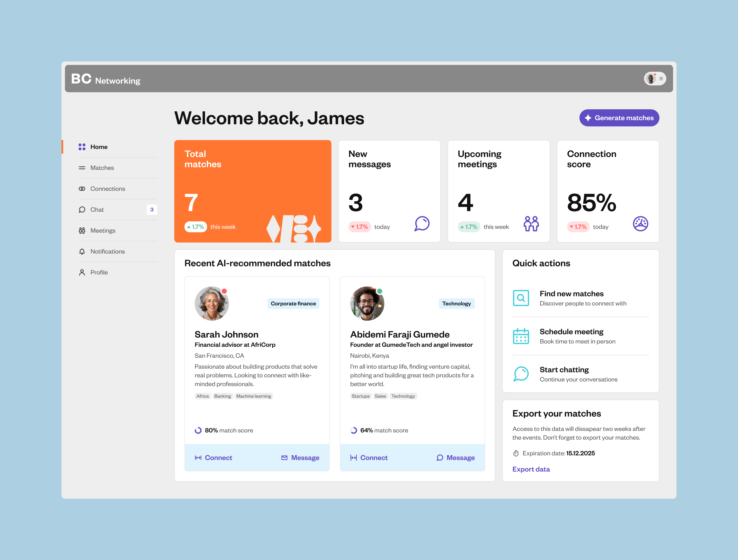Click Abidemi Faraji Gumede's profile photo

367,304
